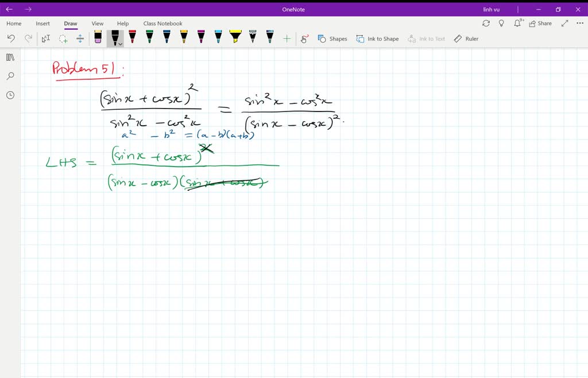The height and width of the screenshot is (378, 588).
Task: Open the More options ellipsis menu
Action: pyautogui.click(x=579, y=23)
